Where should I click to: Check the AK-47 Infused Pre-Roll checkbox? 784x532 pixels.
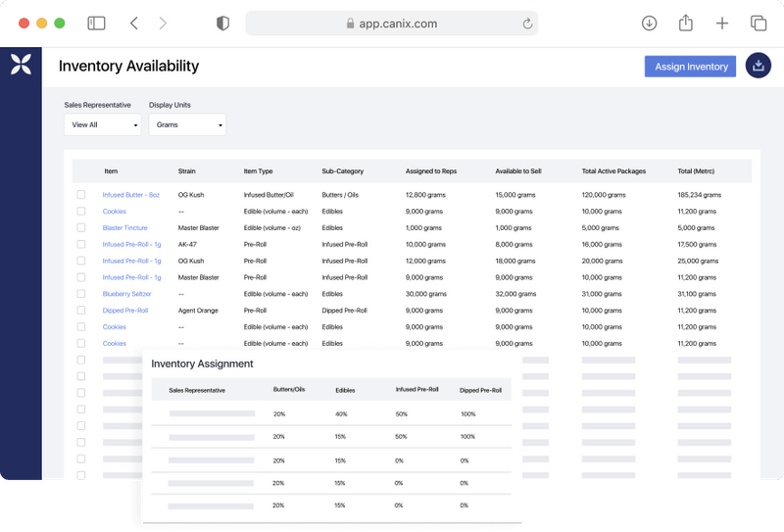[x=81, y=244]
